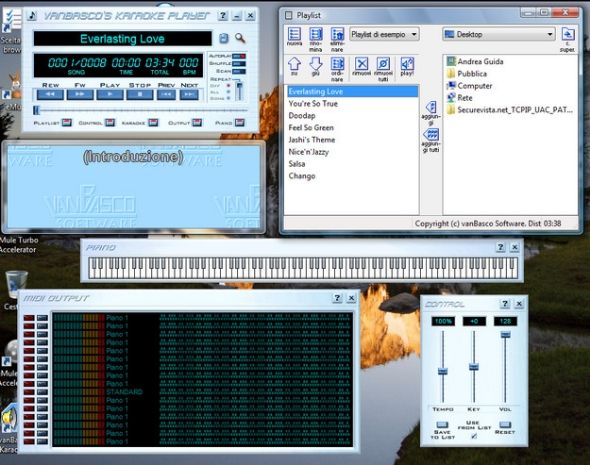Screen dimensions: 590x465
Task: Open the 'Pubblica' folder in browser pane
Action: pyautogui.click(x=467, y=73)
